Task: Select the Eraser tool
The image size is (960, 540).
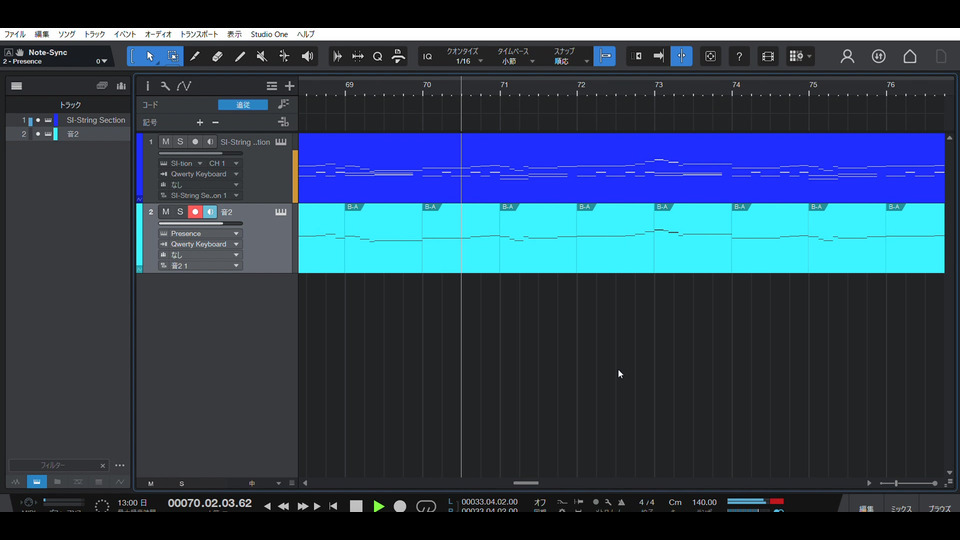Action: 217,57
